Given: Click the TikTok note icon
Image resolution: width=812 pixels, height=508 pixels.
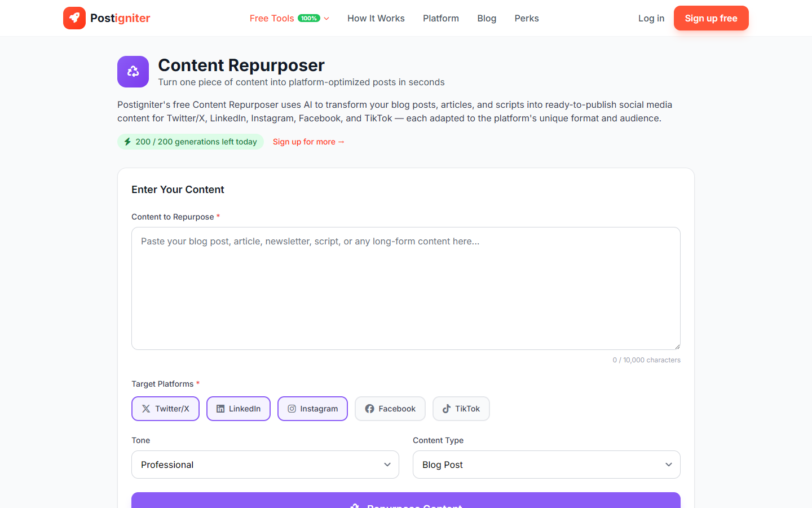Looking at the screenshot, I should (x=447, y=409).
